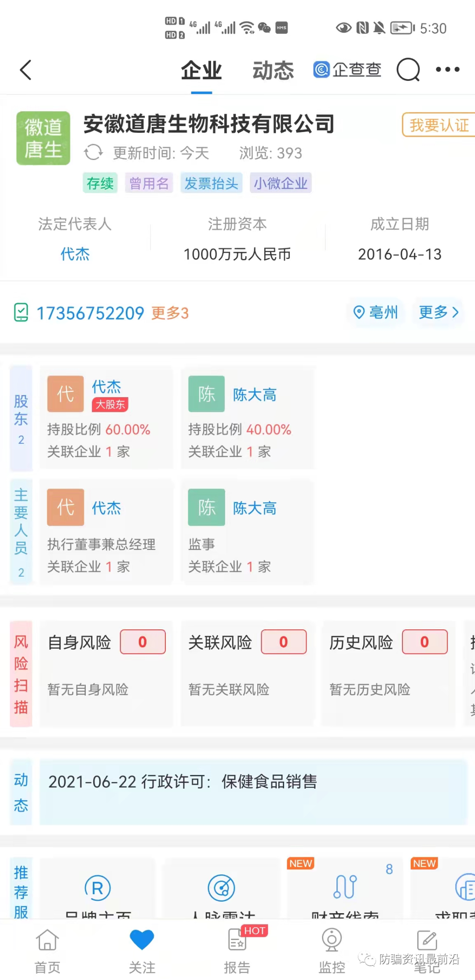Tap 代 avatar in 主要人员 section
475x980 pixels.
(x=66, y=507)
